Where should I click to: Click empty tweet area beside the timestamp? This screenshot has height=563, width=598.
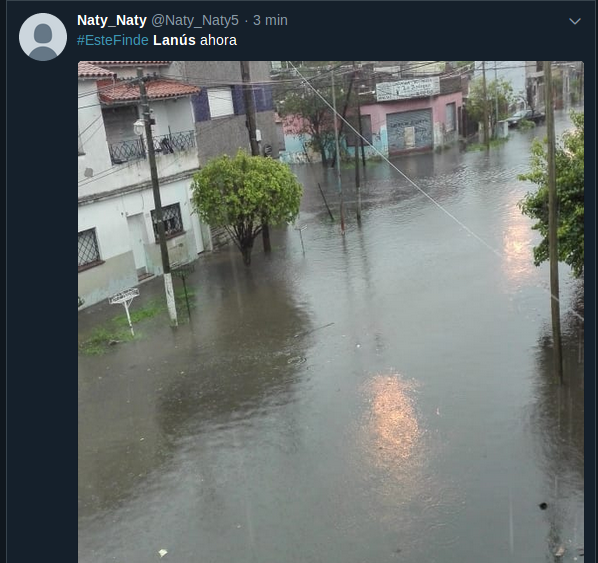pyautogui.click(x=420, y=20)
